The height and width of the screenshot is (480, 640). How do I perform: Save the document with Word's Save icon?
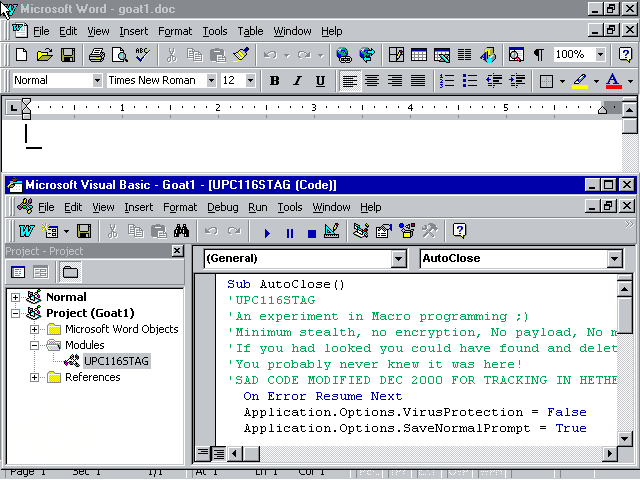pos(68,55)
